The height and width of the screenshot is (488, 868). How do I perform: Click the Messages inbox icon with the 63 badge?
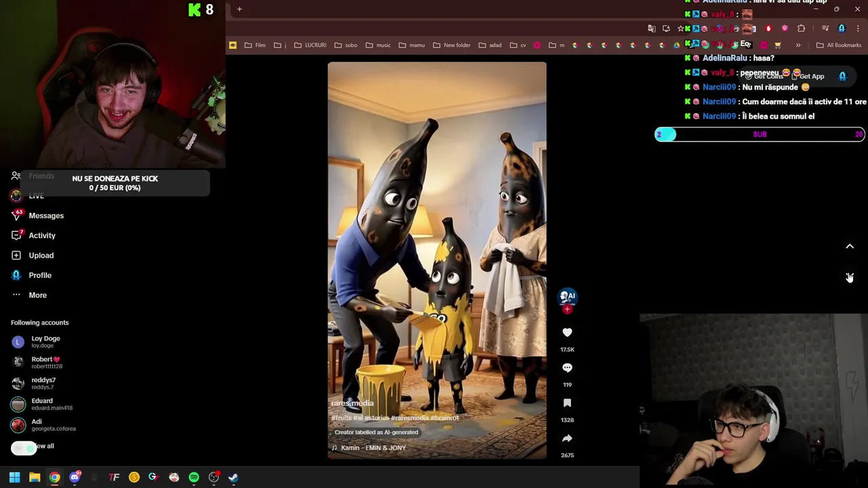pos(16,216)
